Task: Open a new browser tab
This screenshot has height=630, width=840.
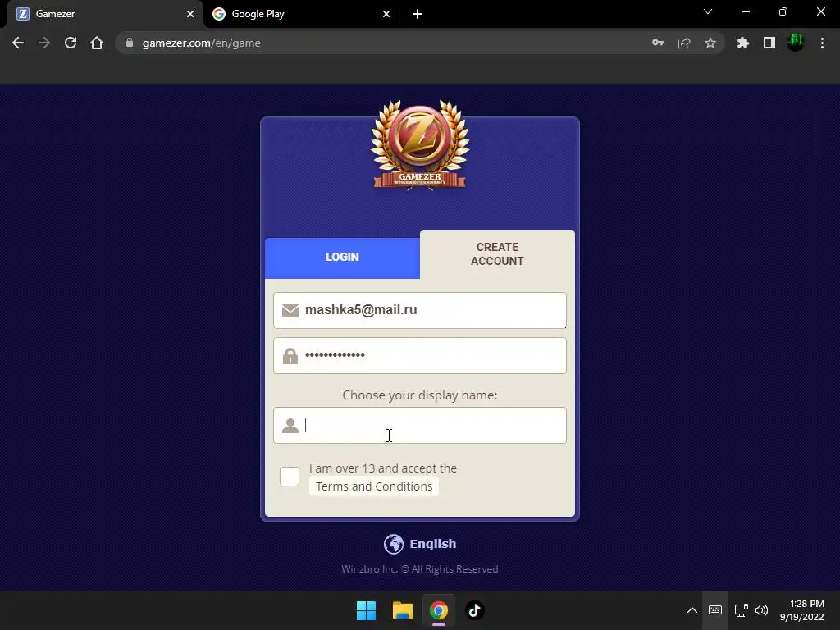Action: pos(418,15)
